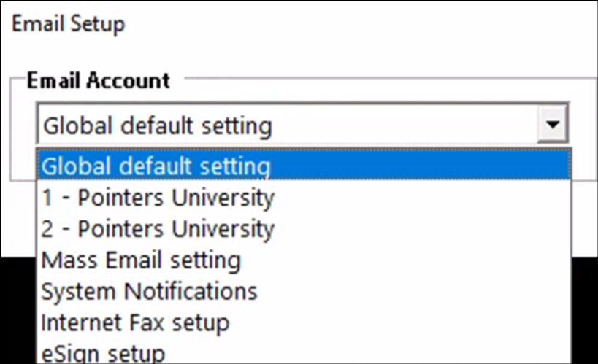Click the combo box showing Global default setting
The height and width of the screenshot is (364, 598).
286,125
